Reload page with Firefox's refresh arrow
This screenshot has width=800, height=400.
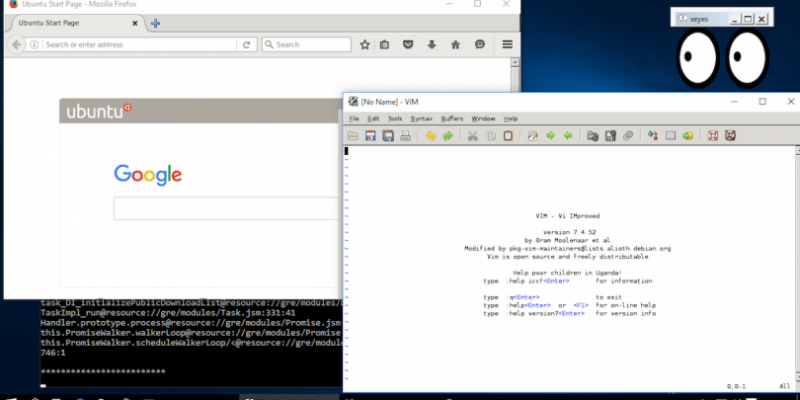pos(246,45)
